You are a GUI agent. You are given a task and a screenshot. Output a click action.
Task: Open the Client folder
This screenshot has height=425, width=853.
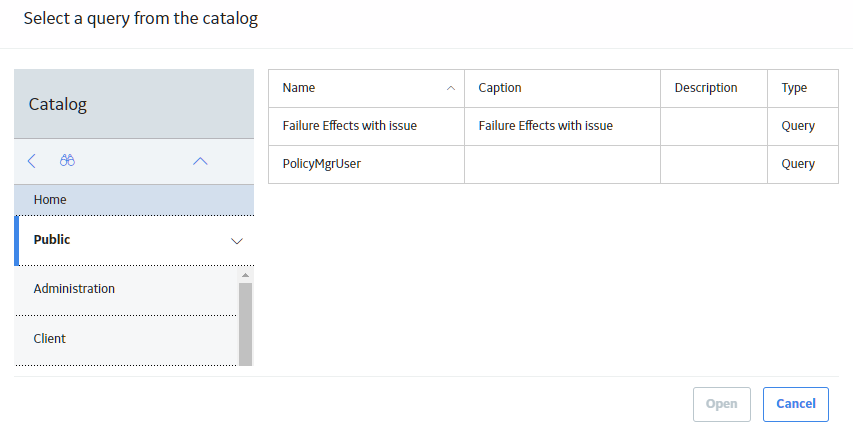[x=126, y=339]
